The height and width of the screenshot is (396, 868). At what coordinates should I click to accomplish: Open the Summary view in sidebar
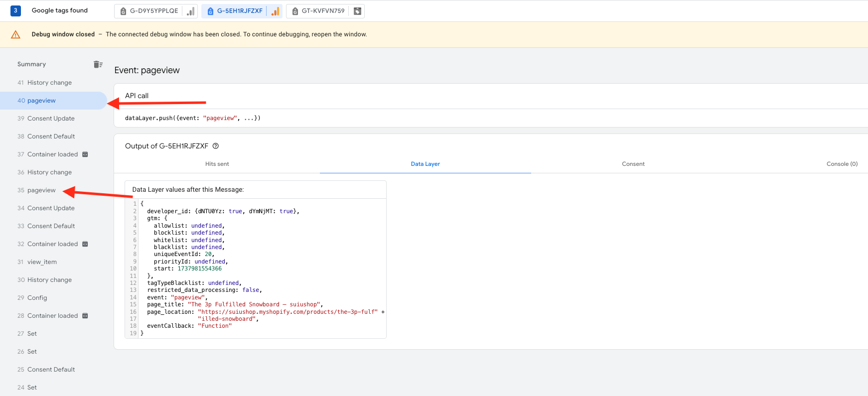coord(31,64)
